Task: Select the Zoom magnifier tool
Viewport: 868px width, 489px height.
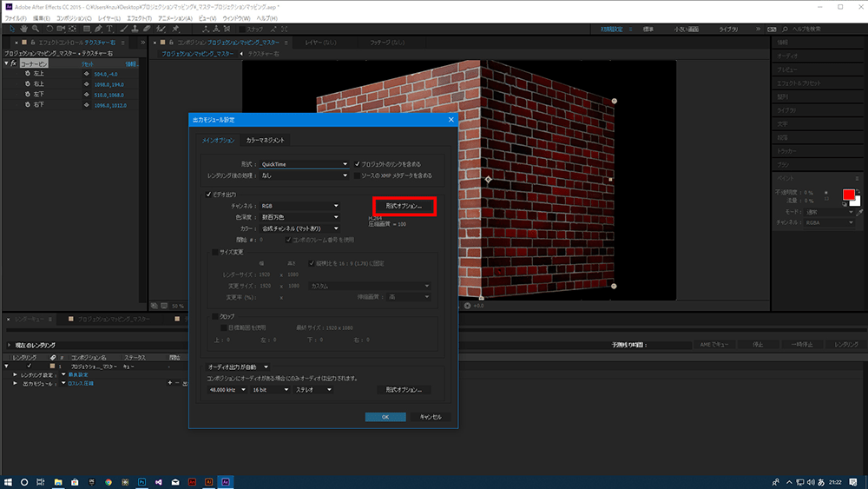Action: click(35, 29)
